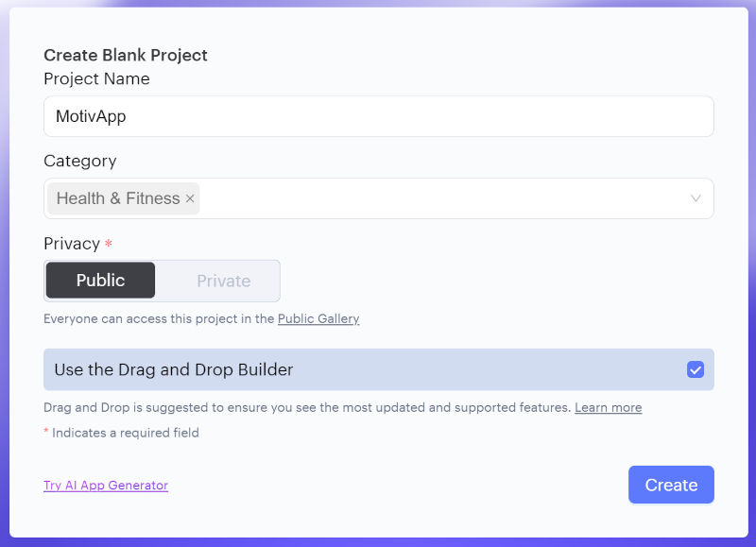Click the Create Blank Project heading
The height and width of the screenshot is (547, 756).
pos(126,55)
